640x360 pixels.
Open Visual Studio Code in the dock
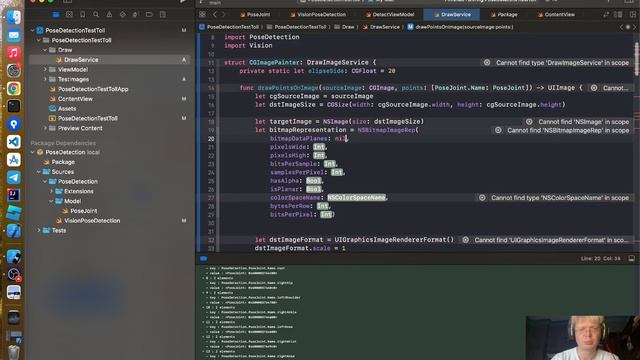coord(13,142)
